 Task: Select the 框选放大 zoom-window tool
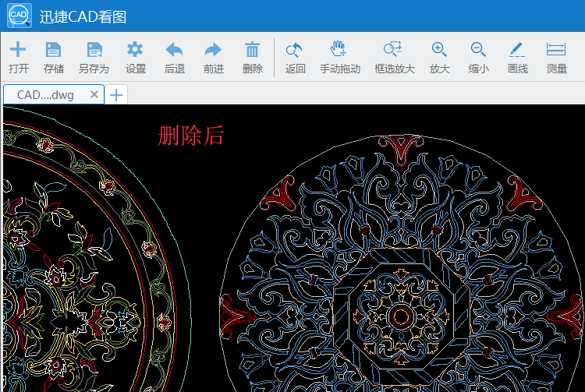tap(393, 49)
